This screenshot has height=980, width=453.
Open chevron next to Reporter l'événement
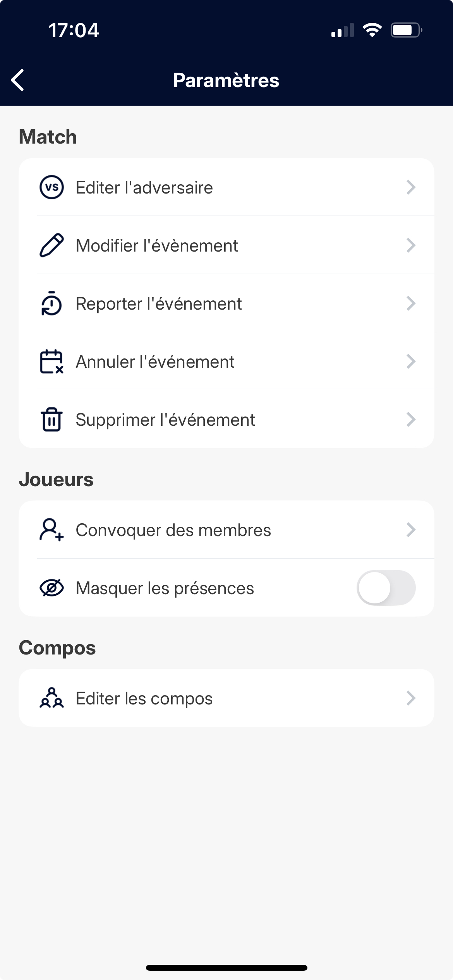411,303
